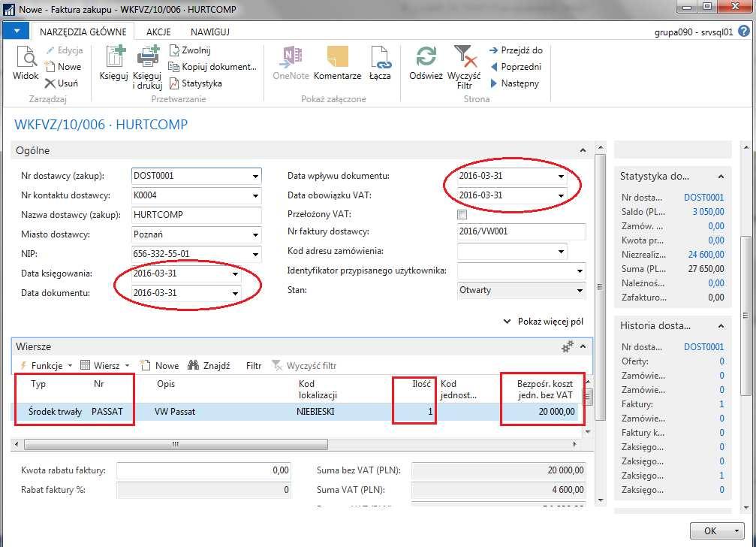The height and width of the screenshot is (547, 756).
Task: Click Niezrealiz... value 24 600,00
Action: point(706,255)
